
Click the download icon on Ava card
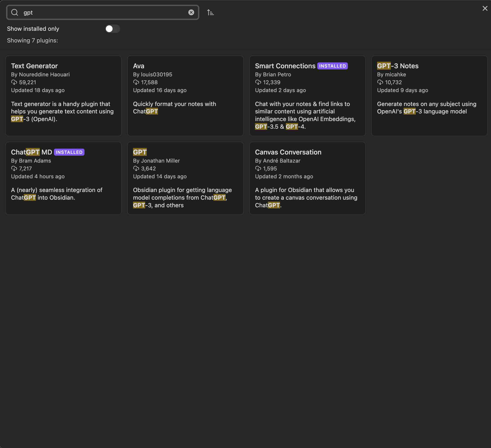pyautogui.click(x=136, y=82)
